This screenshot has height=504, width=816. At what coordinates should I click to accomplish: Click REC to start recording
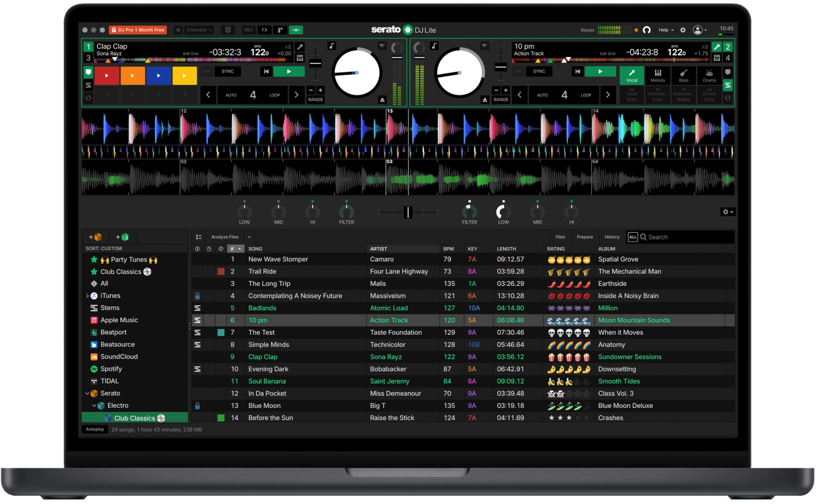coord(248,30)
